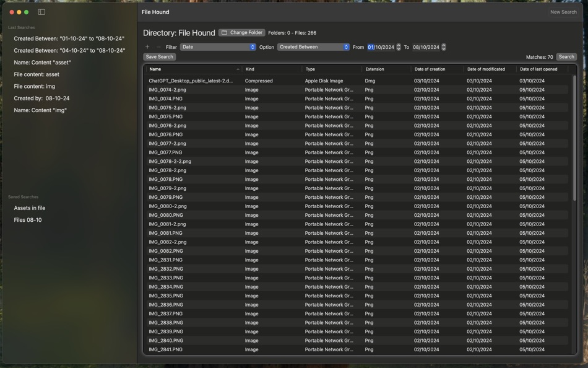Select file IMG_0082.PNG
The height and width of the screenshot is (368, 588).
357,251
